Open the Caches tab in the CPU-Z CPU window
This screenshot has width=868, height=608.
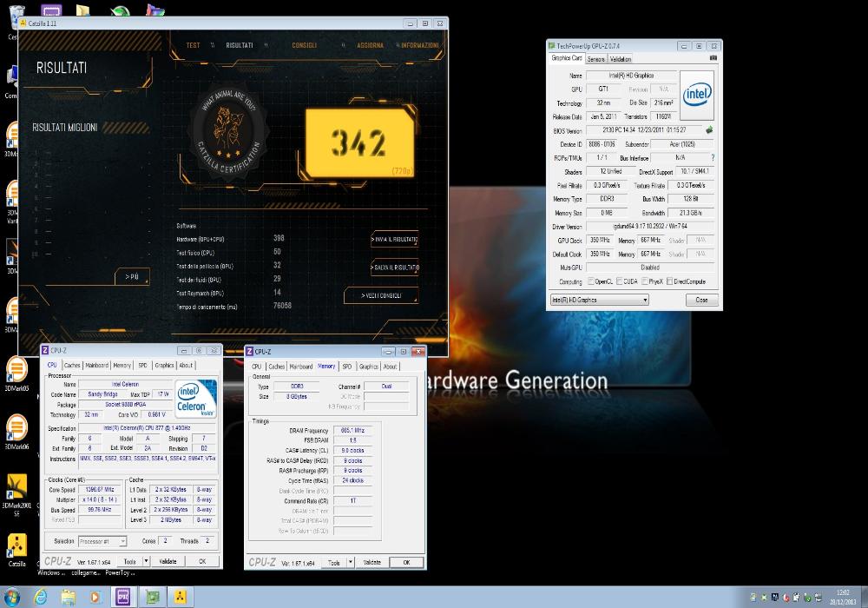point(72,366)
